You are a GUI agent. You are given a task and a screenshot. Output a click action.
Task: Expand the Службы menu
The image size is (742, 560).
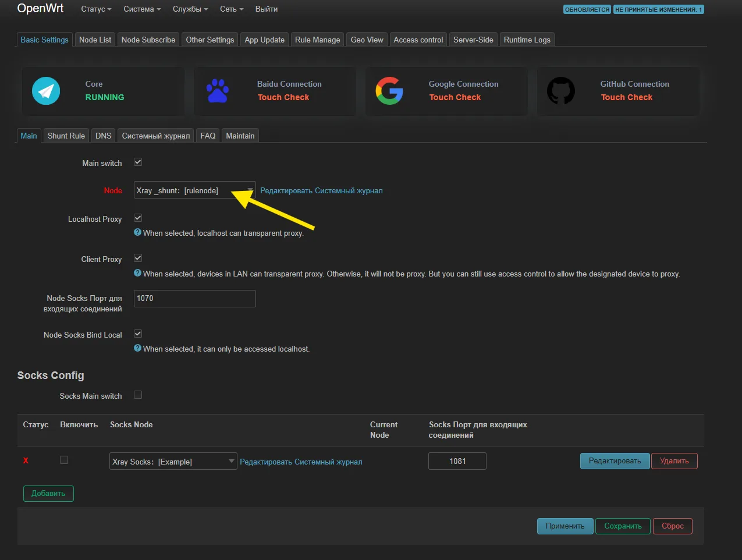tap(190, 9)
